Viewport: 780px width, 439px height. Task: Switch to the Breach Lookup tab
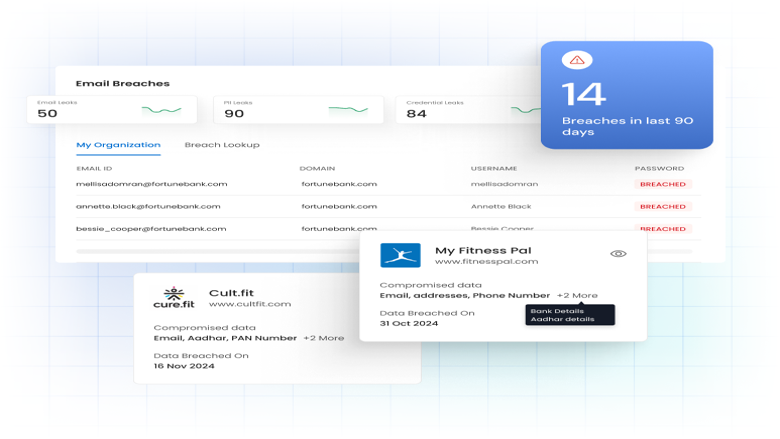pyautogui.click(x=222, y=145)
